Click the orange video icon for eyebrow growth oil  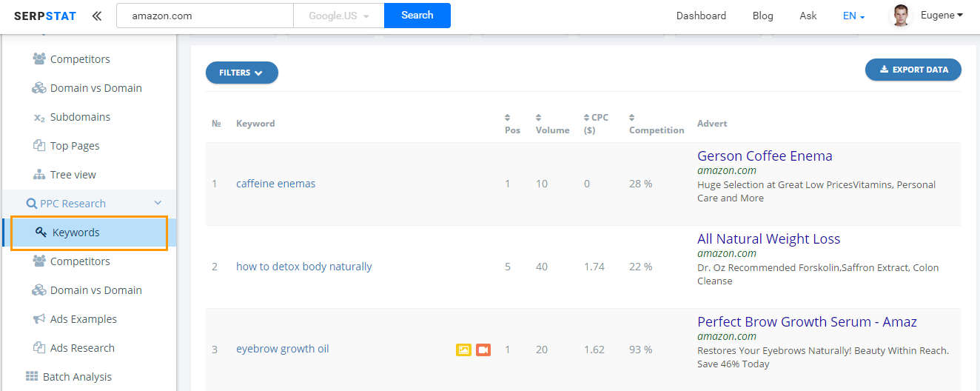click(x=483, y=350)
